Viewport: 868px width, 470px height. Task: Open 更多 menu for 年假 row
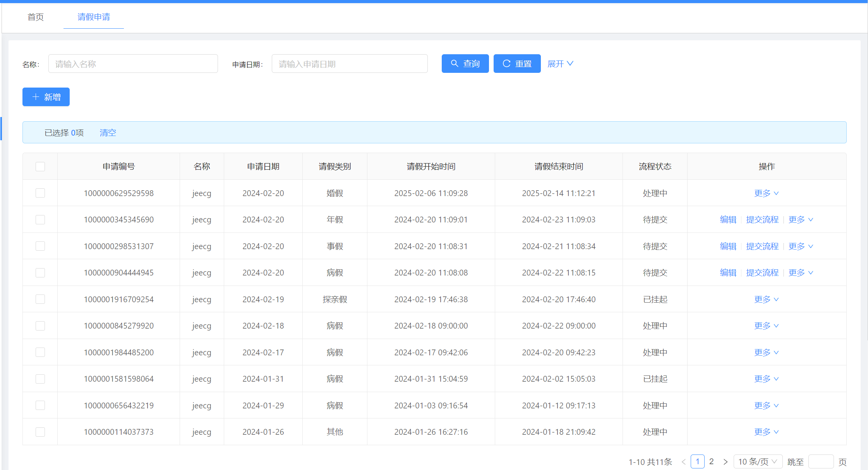point(801,220)
